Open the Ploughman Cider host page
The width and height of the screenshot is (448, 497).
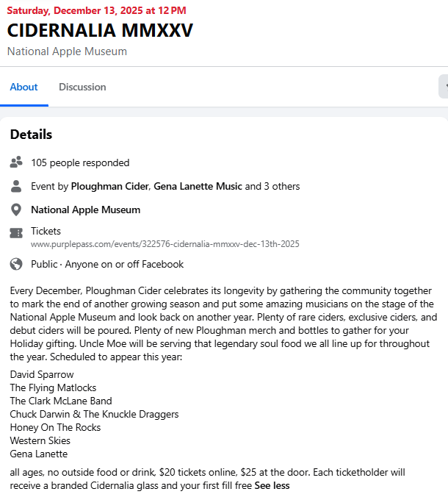point(110,187)
